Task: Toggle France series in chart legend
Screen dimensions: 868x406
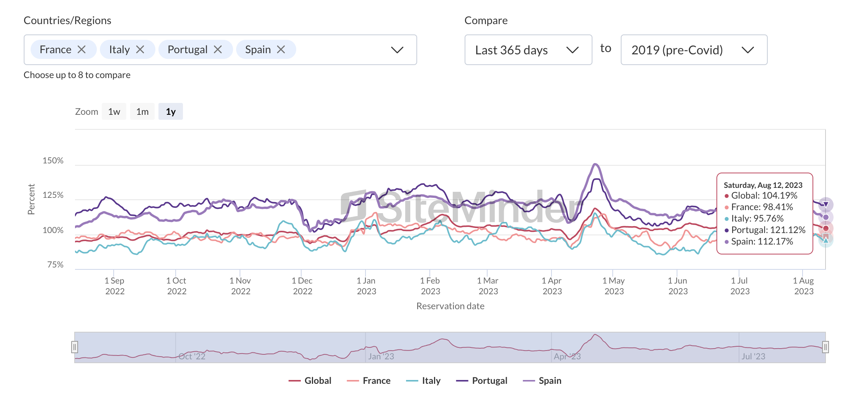Action: pos(369,381)
